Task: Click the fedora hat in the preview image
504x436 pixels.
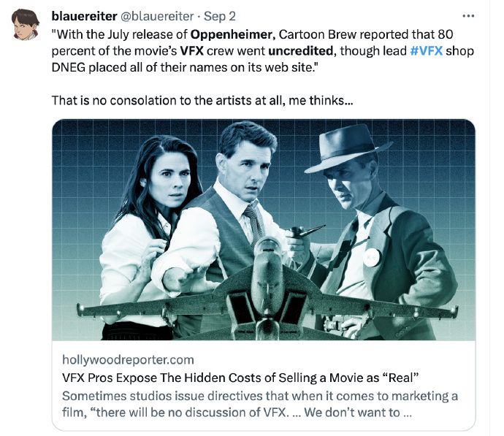Action: 346,148
